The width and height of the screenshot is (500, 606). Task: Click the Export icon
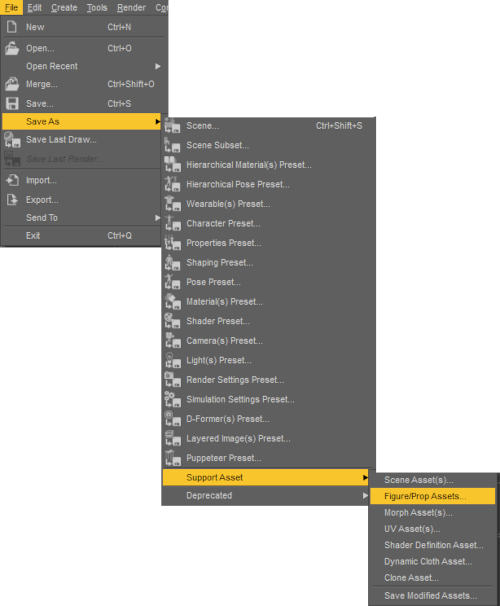[x=12, y=199]
